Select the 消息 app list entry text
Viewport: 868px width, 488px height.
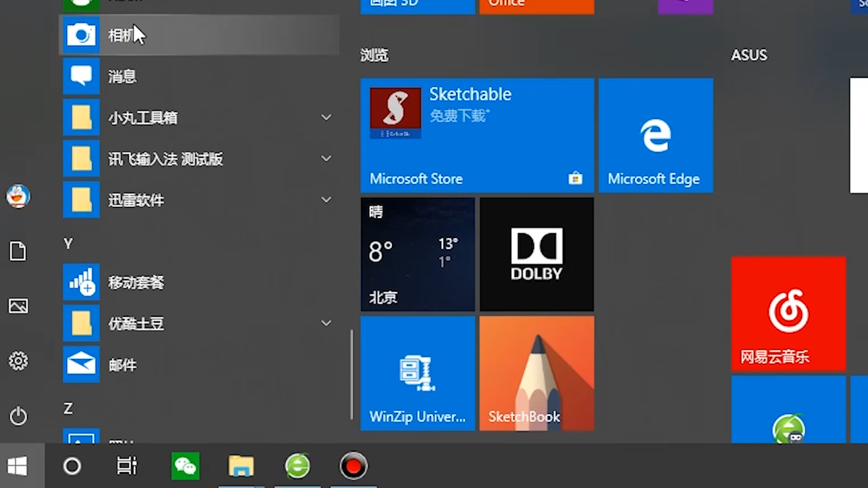click(x=122, y=76)
